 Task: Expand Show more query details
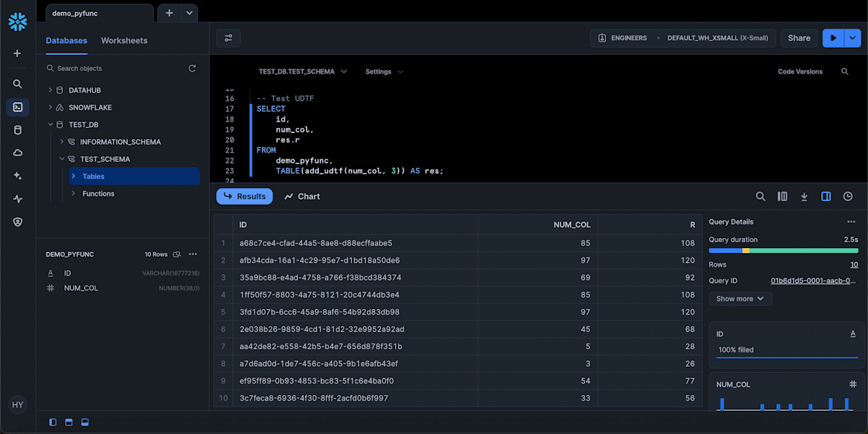(x=740, y=299)
